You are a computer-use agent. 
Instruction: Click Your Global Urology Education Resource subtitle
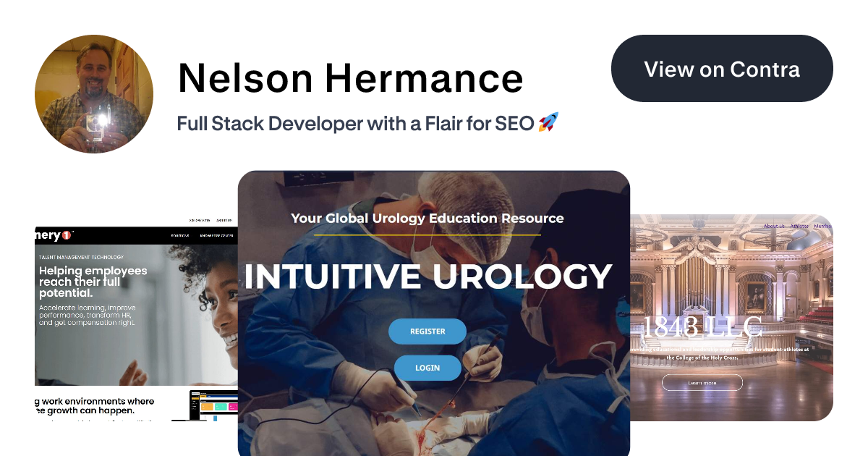point(427,218)
